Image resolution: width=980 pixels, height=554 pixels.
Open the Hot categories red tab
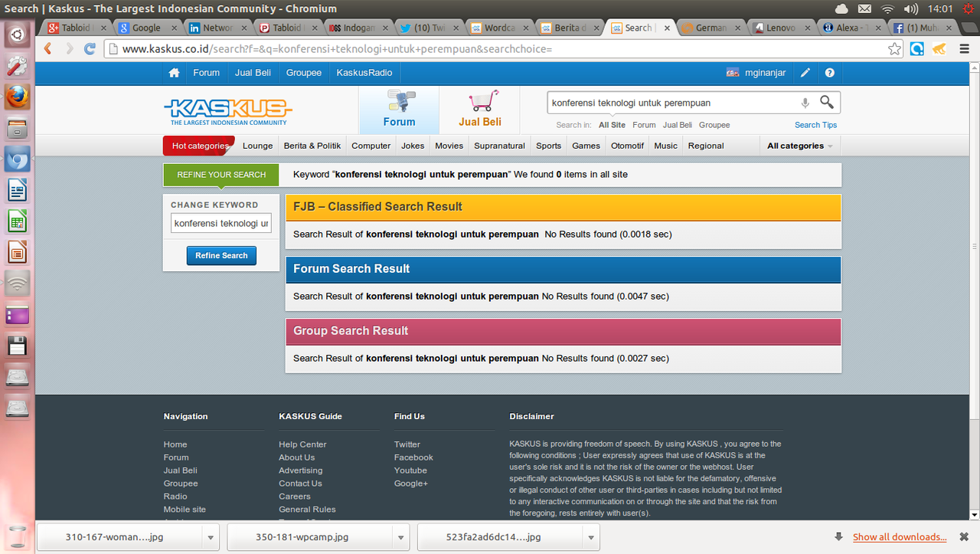coord(199,146)
